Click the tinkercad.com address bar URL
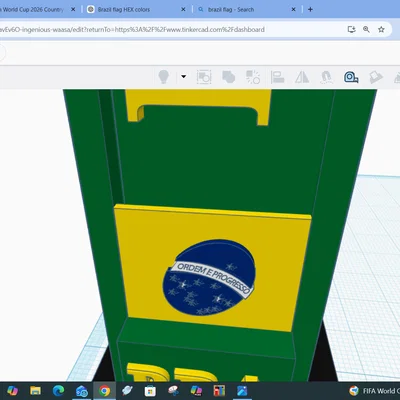The height and width of the screenshot is (400, 400). [x=133, y=29]
